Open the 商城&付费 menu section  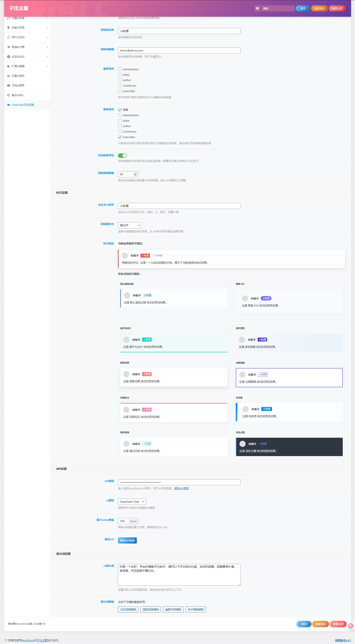coord(27,47)
